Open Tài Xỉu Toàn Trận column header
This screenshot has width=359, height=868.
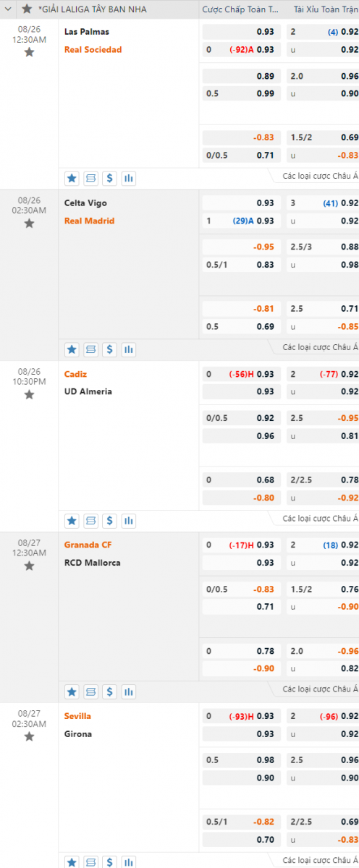coord(326,9)
